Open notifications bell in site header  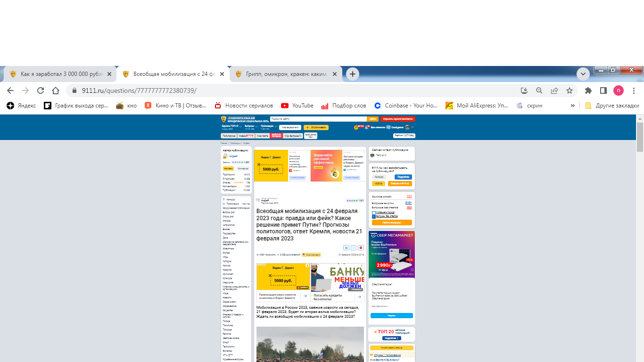[367, 128]
